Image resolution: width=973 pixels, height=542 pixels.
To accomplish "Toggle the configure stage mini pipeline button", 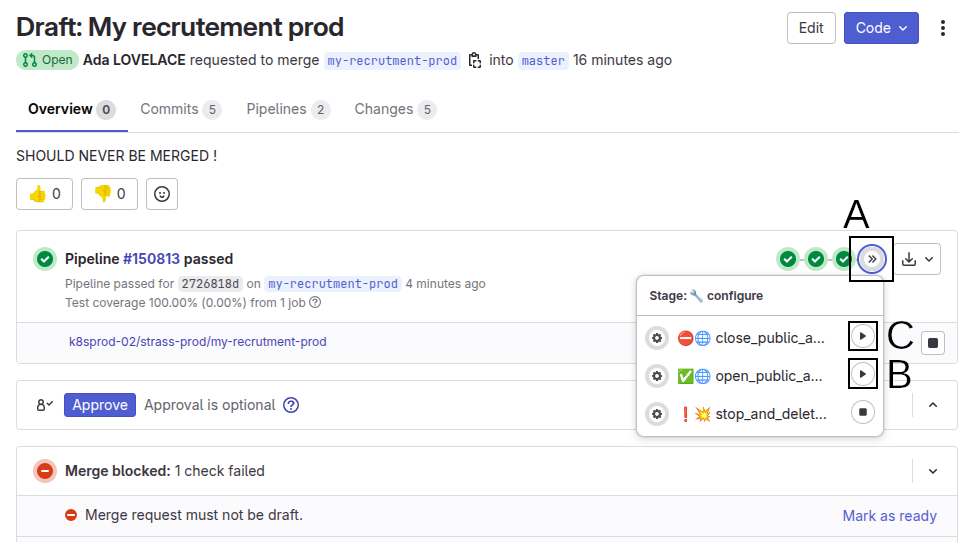I will (x=872, y=260).
